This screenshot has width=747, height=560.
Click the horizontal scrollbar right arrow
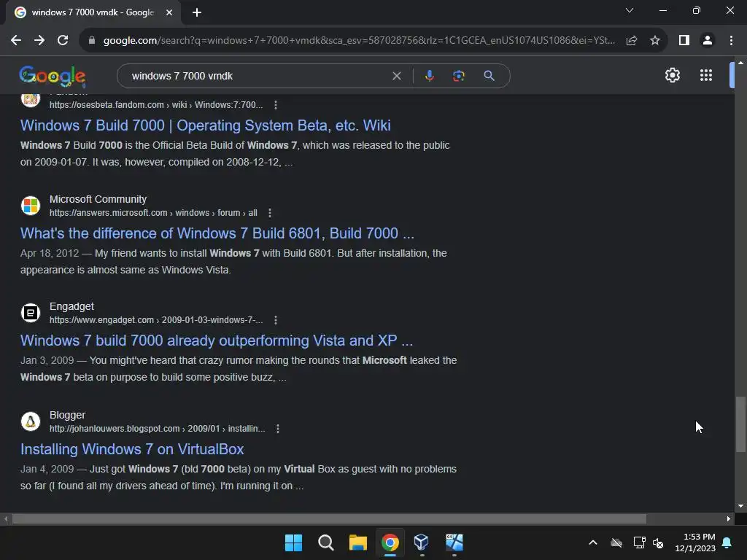[x=729, y=518]
